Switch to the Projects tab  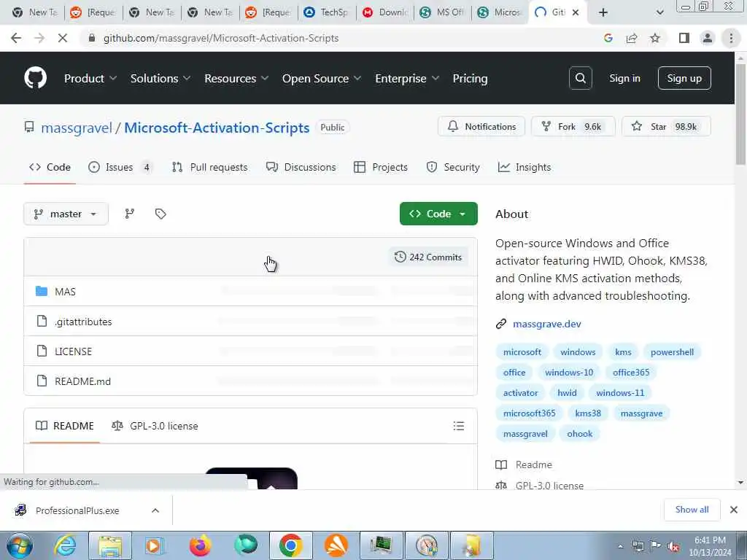(x=381, y=167)
